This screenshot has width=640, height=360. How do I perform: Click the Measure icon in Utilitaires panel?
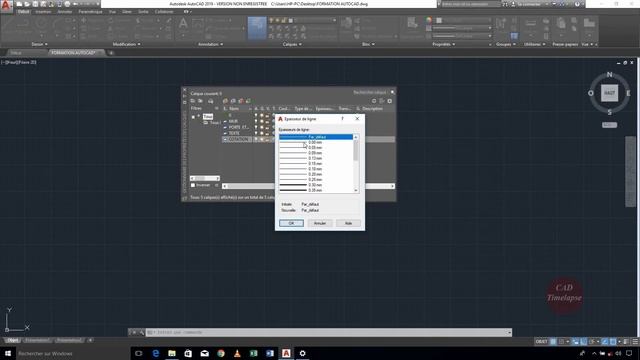(531, 24)
